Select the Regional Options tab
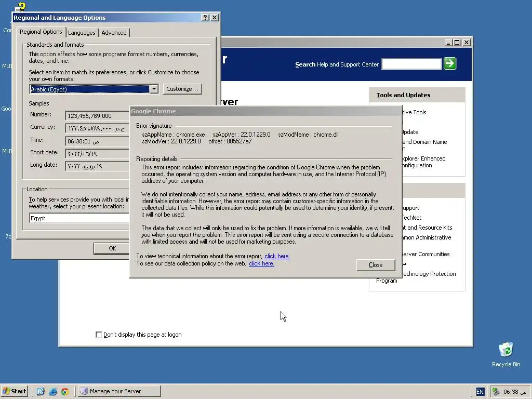 tap(41, 32)
